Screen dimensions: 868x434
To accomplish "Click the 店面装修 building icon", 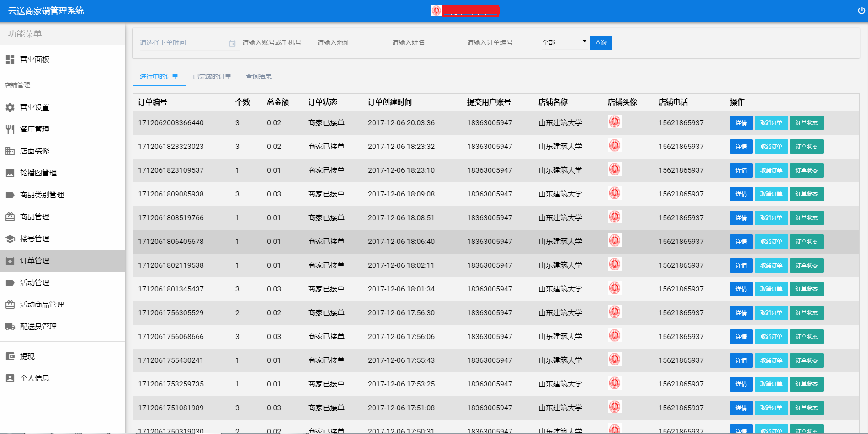I will click(10, 151).
